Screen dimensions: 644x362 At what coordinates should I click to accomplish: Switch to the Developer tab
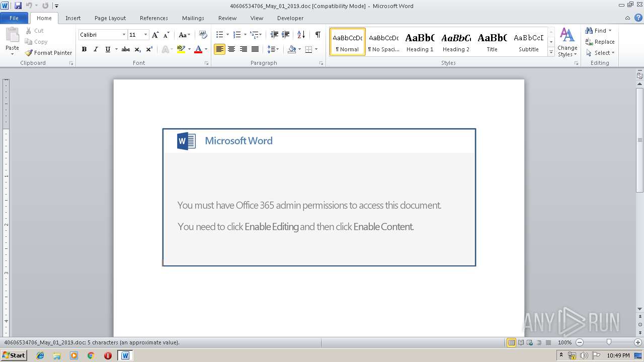click(290, 18)
